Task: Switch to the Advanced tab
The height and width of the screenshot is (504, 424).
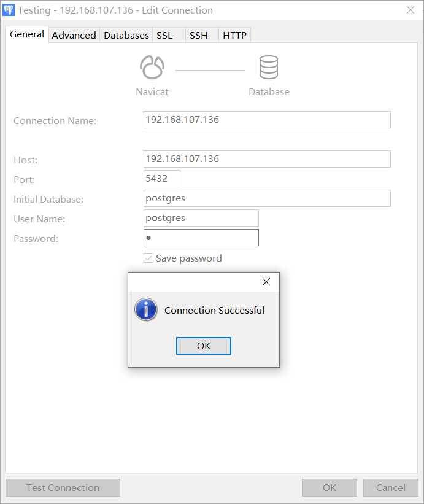Action: [74, 35]
